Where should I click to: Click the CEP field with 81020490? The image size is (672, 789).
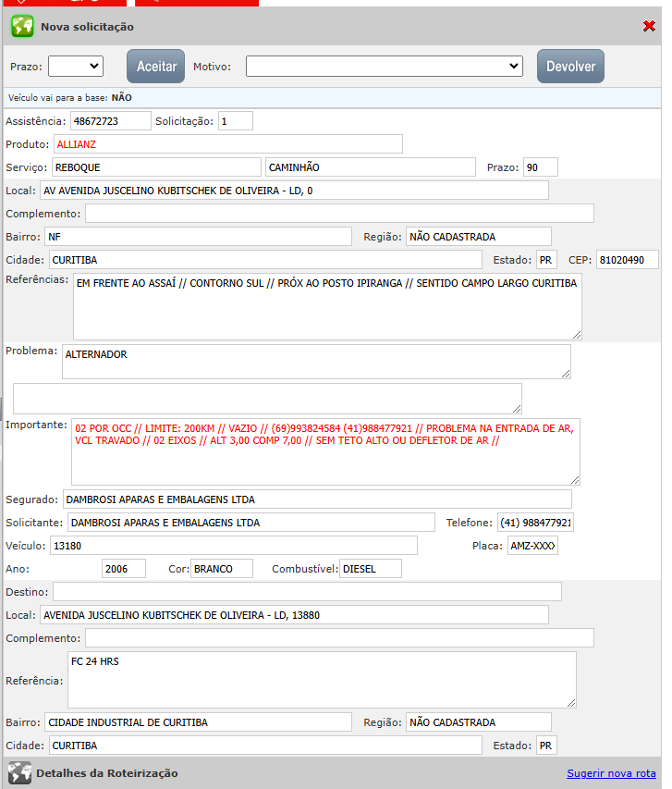[x=628, y=260]
